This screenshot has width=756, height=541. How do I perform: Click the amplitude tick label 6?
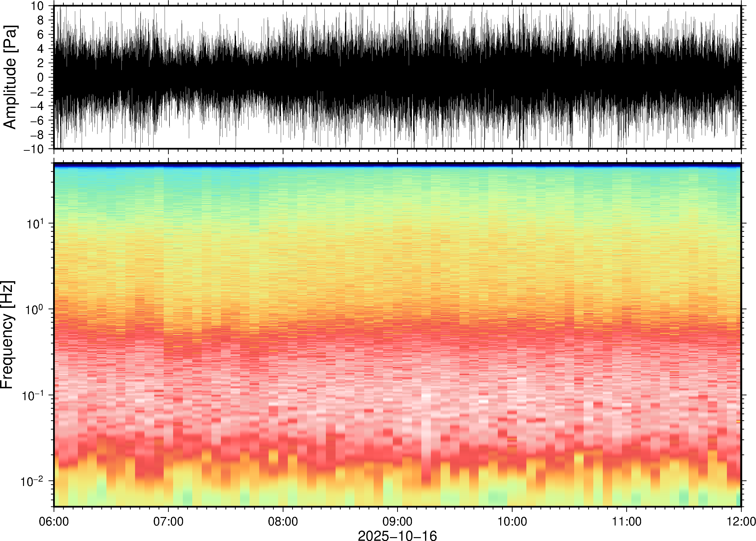[x=41, y=34]
